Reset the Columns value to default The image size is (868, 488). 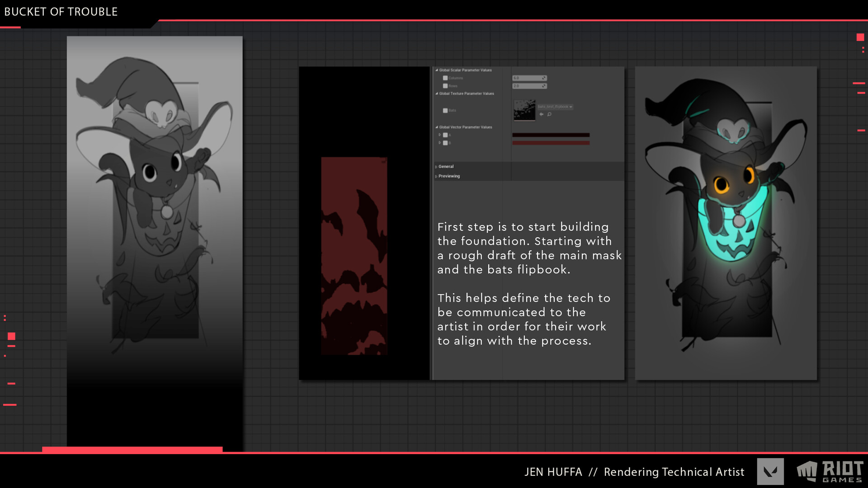543,78
